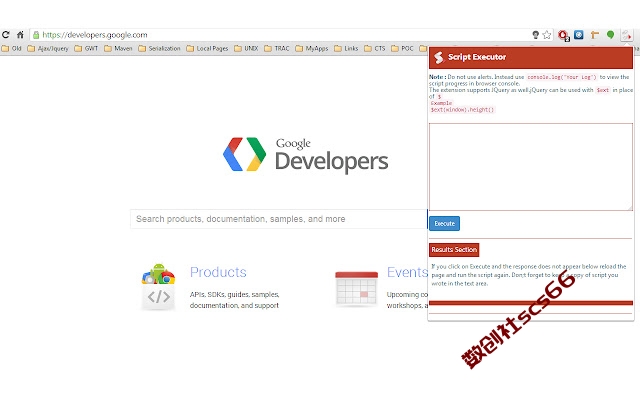The height and width of the screenshot is (400, 640).
Task: Open the Local Pages bookmarks folder
Action: 207,48
